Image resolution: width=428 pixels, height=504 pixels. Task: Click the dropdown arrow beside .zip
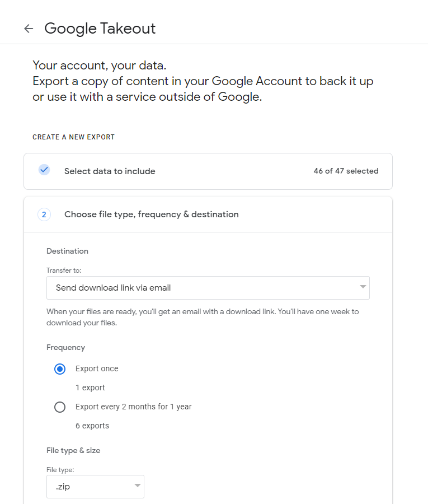[138, 486]
